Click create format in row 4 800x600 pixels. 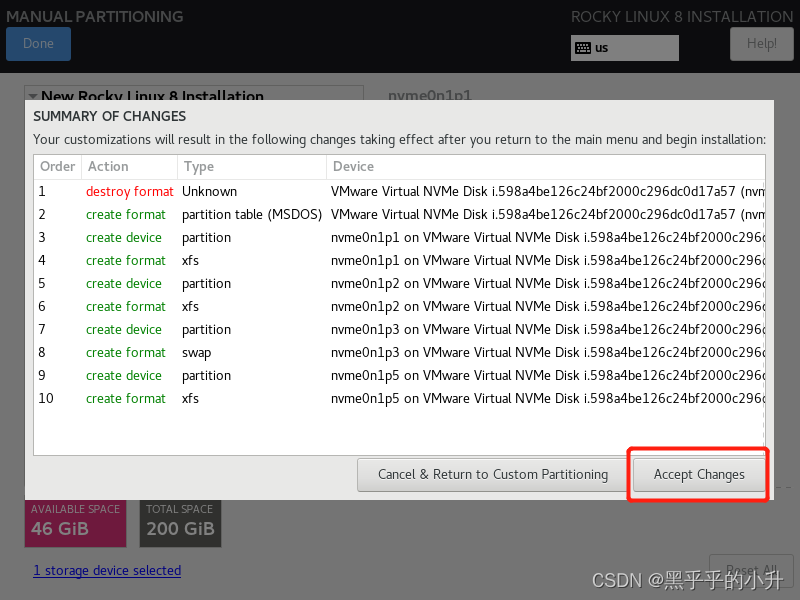pyautogui.click(x=126, y=261)
